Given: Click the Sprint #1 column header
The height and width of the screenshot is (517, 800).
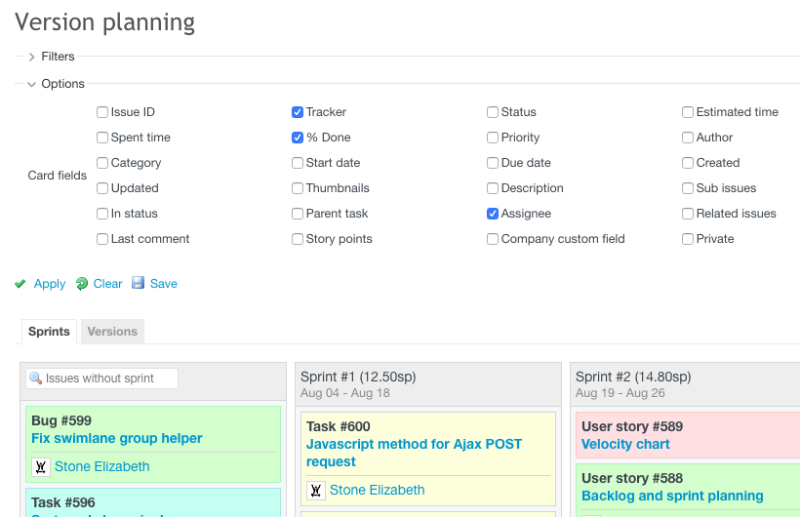Looking at the screenshot, I should click(x=358, y=377).
